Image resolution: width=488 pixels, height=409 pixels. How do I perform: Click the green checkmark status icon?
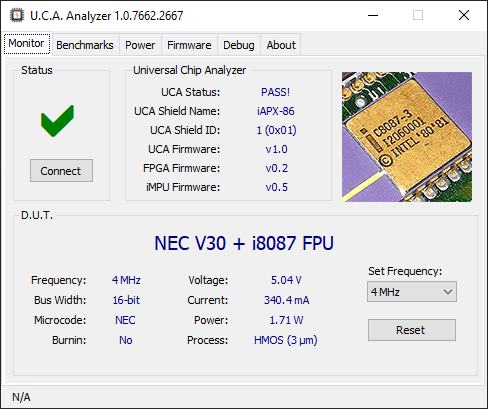click(x=57, y=121)
